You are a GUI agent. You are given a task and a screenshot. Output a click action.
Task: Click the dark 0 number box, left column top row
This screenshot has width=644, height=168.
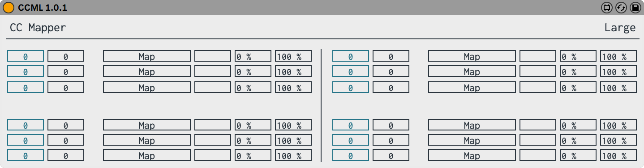point(66,56)
